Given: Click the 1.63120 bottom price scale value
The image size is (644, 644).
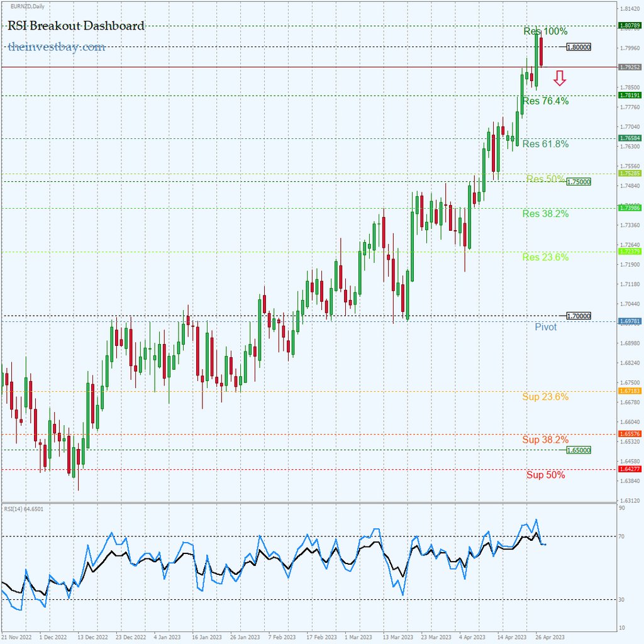Looking at the screenshot, I should click(630, 501).
